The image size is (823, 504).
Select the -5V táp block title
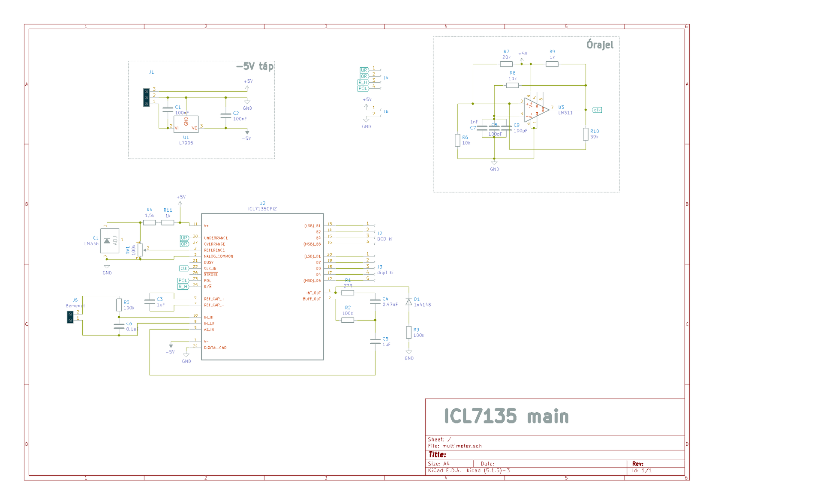[255, 66]
